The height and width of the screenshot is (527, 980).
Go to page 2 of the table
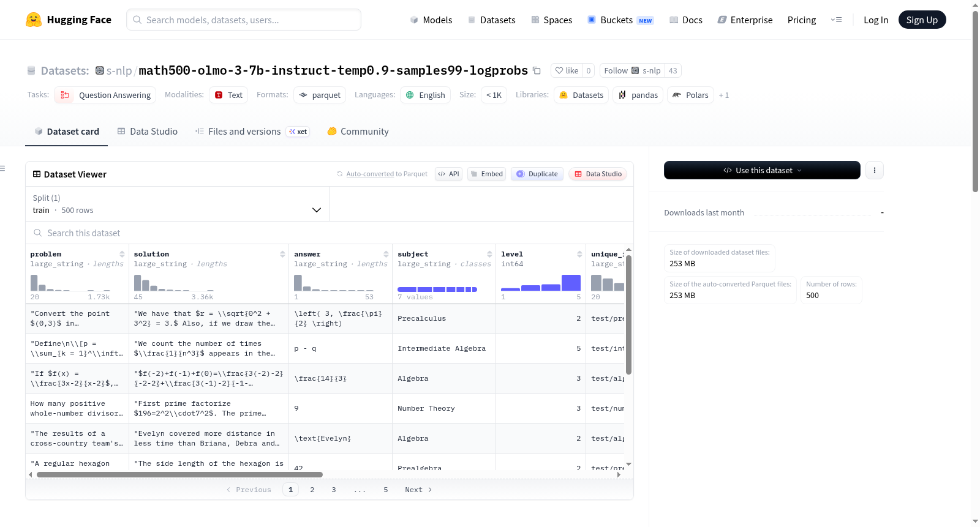[312, 490]
